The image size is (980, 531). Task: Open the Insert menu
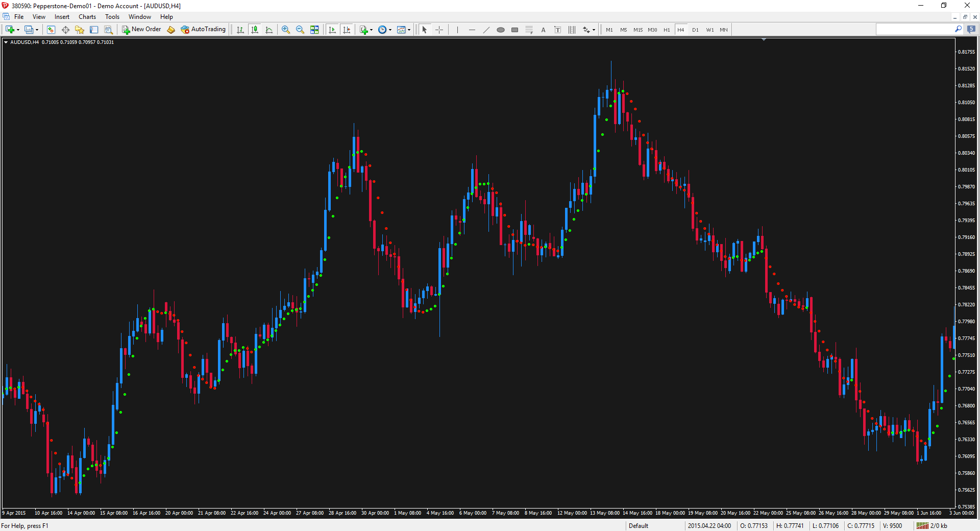point(62,17)
